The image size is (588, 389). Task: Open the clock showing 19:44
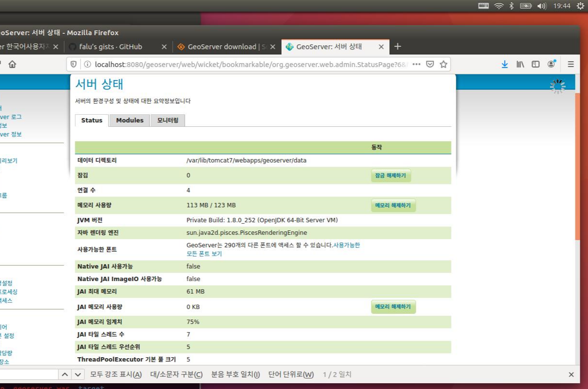tap(561, 6)
